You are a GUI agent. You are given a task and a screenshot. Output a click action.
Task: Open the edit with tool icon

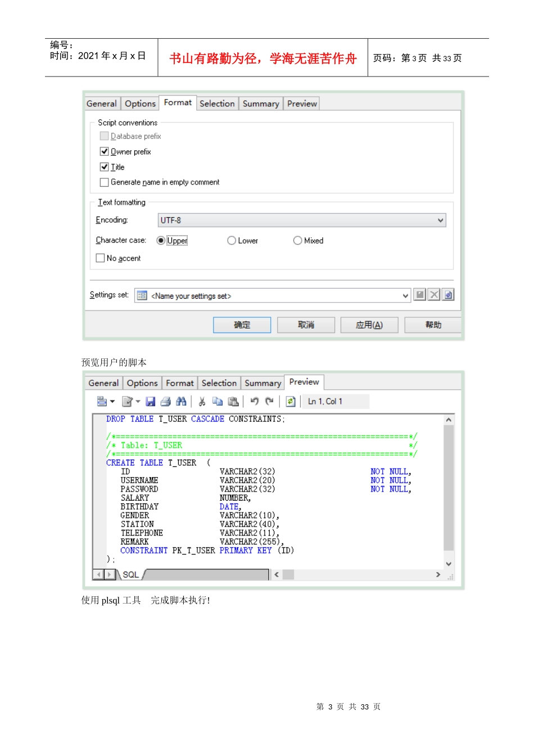[x=127, y=401]
